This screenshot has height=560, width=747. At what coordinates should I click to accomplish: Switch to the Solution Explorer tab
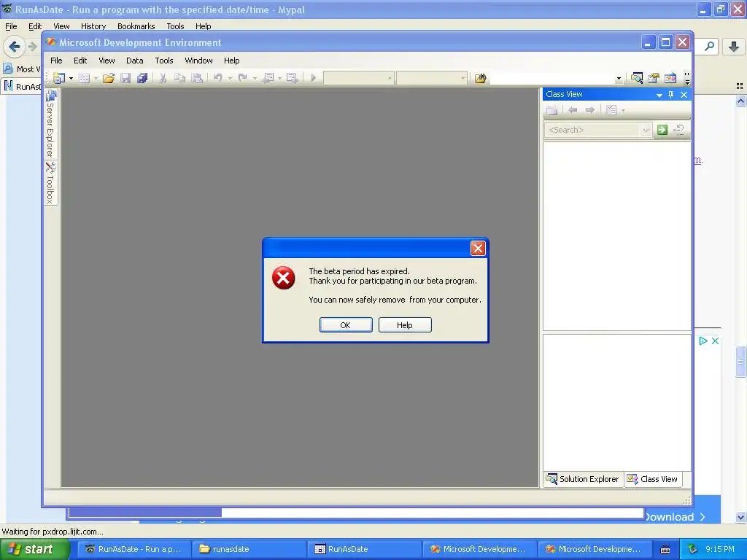(583, 479)
